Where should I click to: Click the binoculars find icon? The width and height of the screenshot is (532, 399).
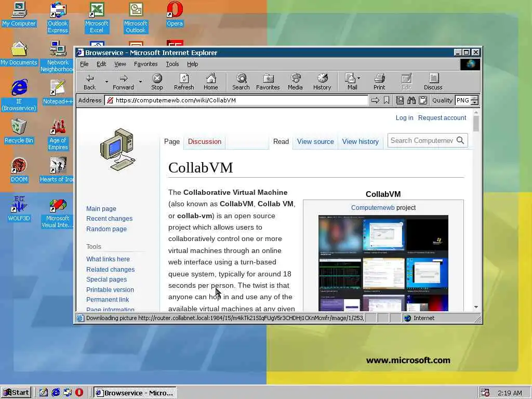(411, 100)
